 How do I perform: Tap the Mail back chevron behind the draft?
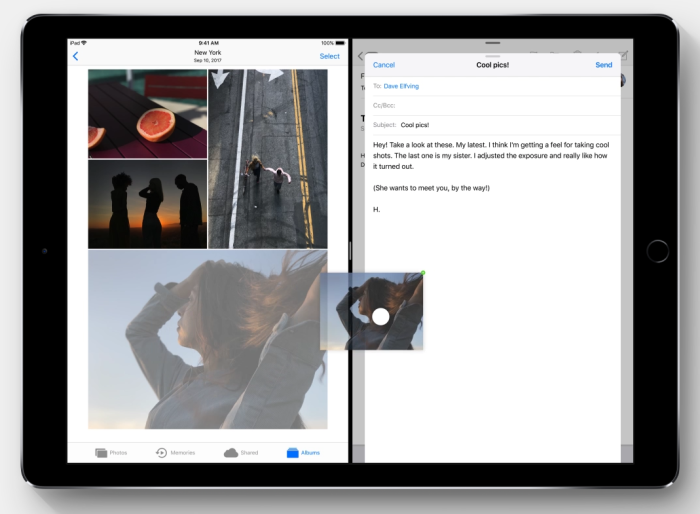coord(360,56)
